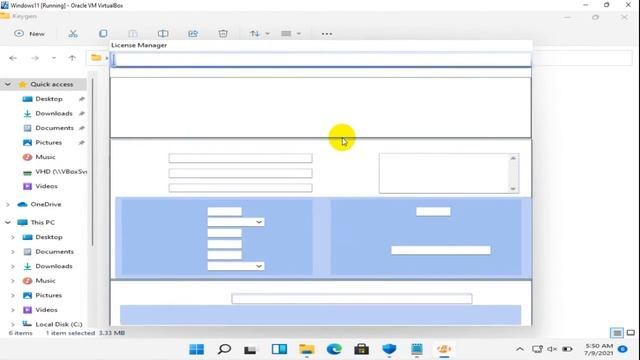
Task: Click the long bottom field in License Manager
Action: coord(352,299)
